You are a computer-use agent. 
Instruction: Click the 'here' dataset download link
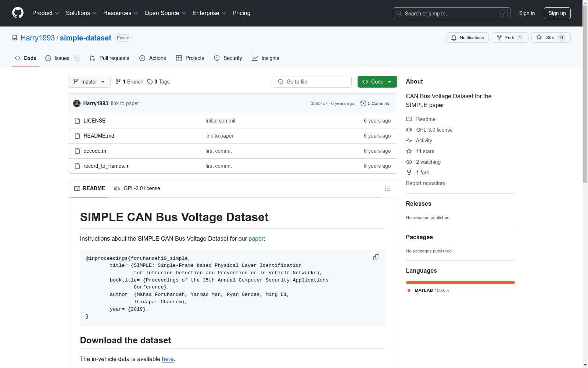(168, 359)
